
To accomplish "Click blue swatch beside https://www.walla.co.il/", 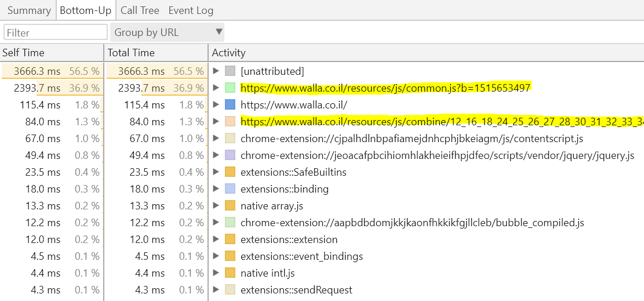I will click(x=230, y=105).
